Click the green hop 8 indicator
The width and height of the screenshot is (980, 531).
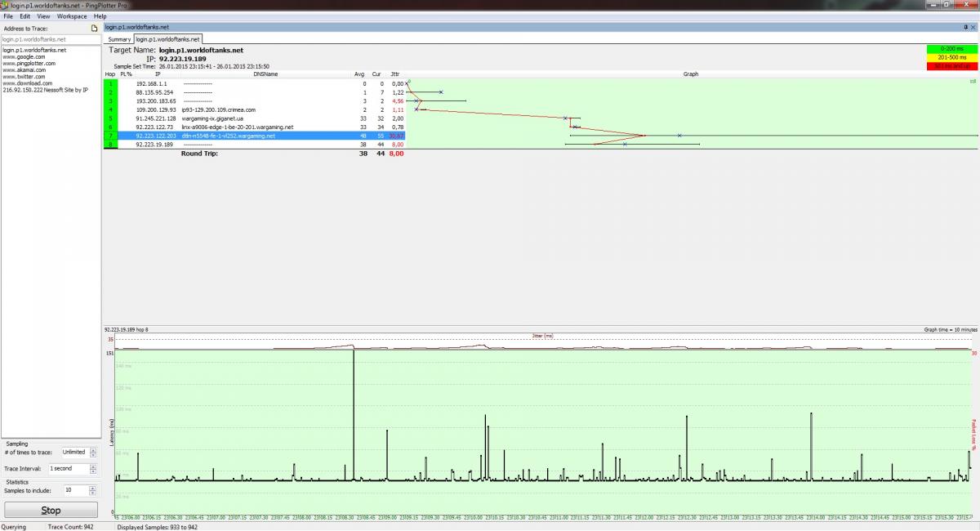pyautogui.click(x=111, y=145)
